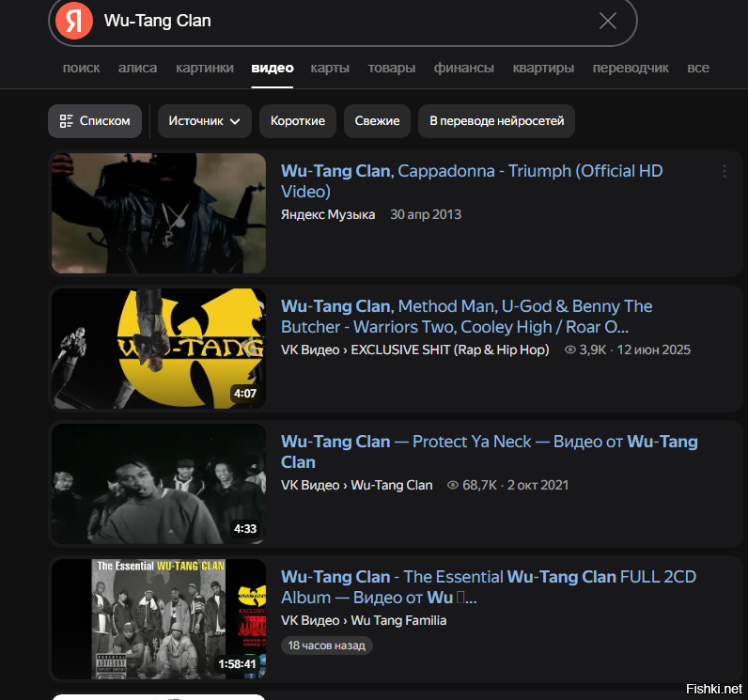Play the 4:07 yellow Wu-Tang logo thumbnail

click(x=159, y=349)
